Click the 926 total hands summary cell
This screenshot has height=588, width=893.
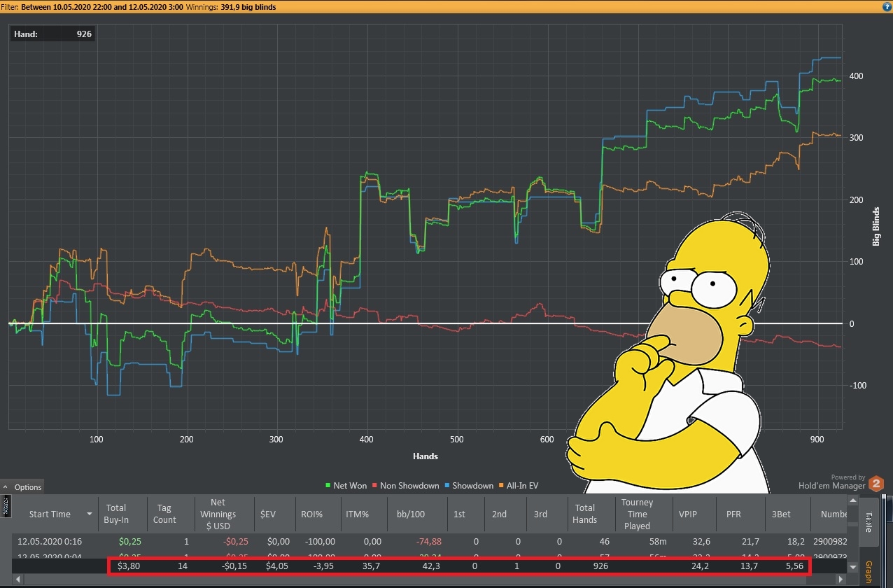click(601, 566)
